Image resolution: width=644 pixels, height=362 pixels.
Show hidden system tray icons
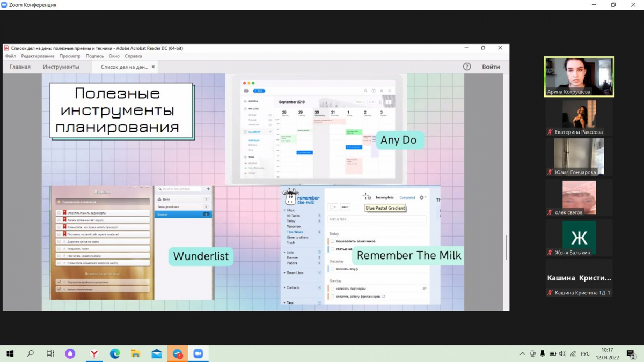pos(523,354)
